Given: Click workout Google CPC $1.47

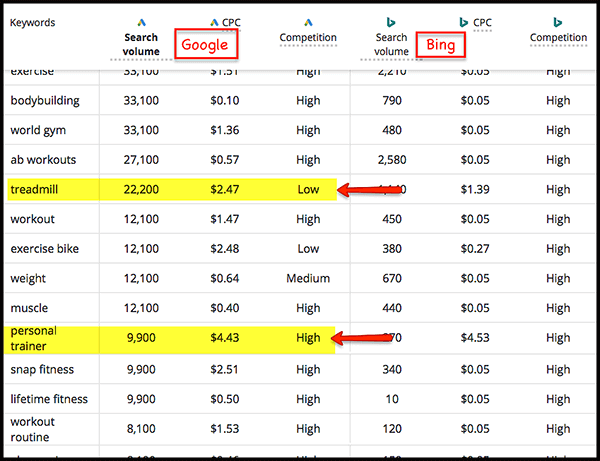Looking at the screenshot, I should pos(225,219).
